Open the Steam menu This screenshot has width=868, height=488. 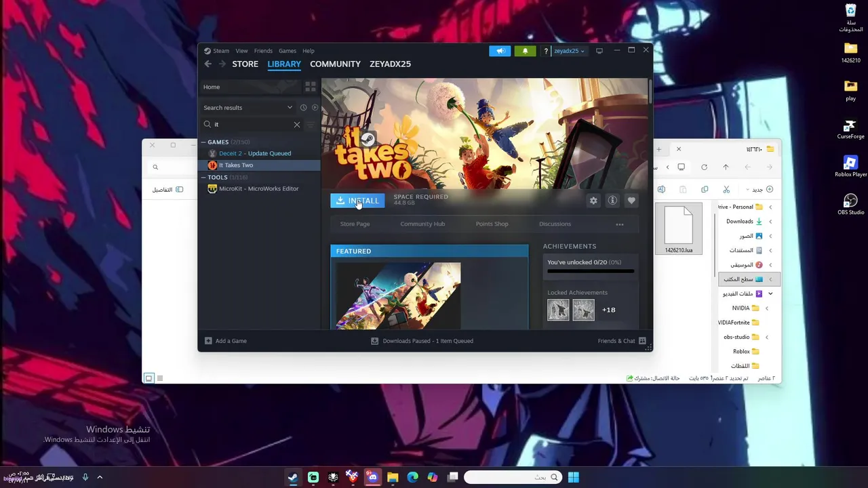[217, 51]
